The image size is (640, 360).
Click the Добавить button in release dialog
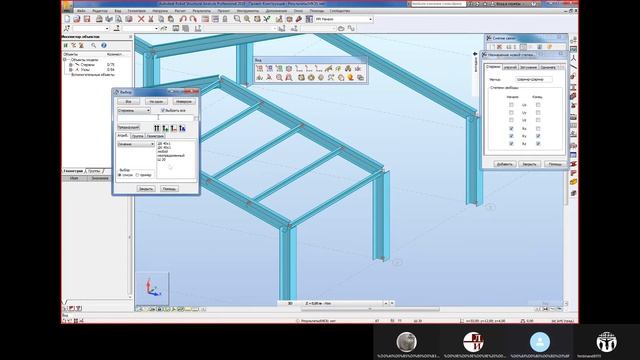click(x=504, y=164)
